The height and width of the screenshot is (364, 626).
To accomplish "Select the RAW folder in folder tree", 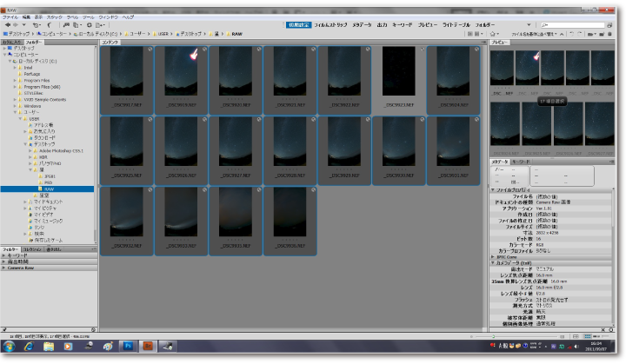I will (x=49, y=189).
